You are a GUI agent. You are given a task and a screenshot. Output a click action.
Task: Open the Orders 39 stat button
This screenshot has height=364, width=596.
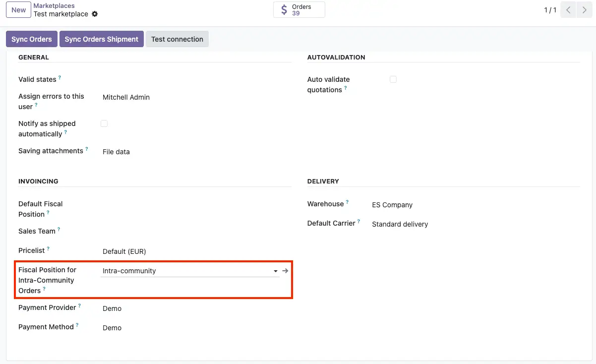pos(299,10)
